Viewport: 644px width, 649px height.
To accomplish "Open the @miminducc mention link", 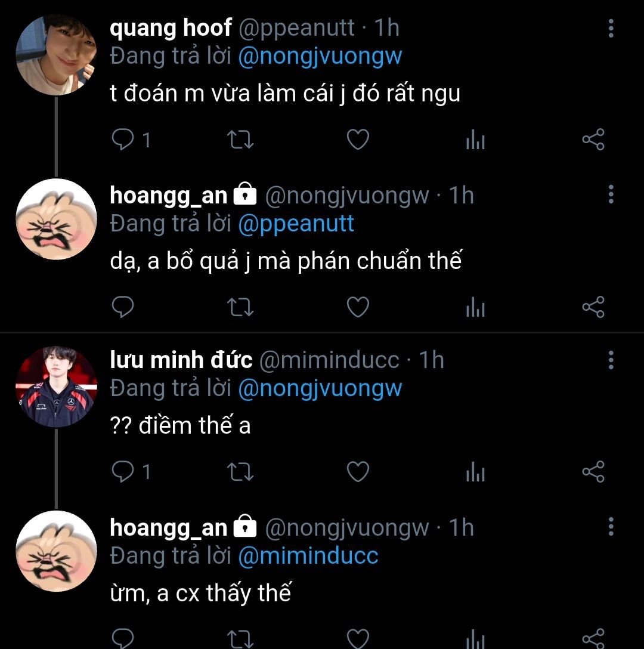I will pyautogui.click(x=308, y=556).
